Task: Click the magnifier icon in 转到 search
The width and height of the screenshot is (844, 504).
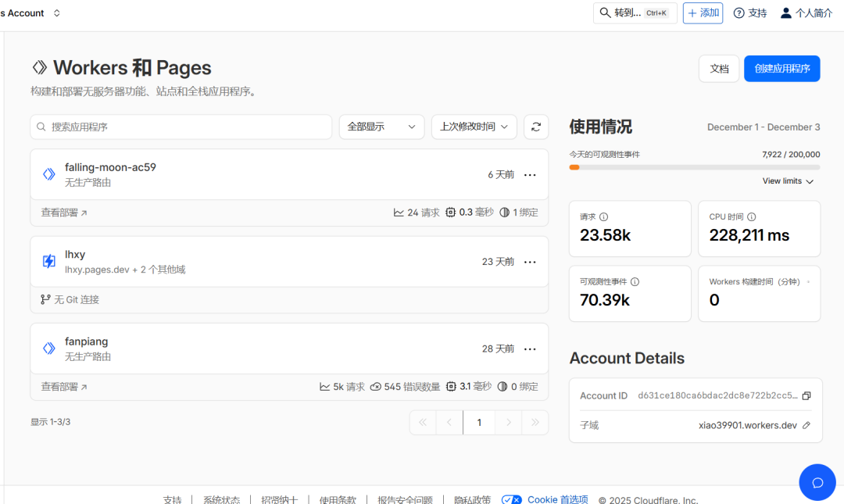Action: (605, 13)
